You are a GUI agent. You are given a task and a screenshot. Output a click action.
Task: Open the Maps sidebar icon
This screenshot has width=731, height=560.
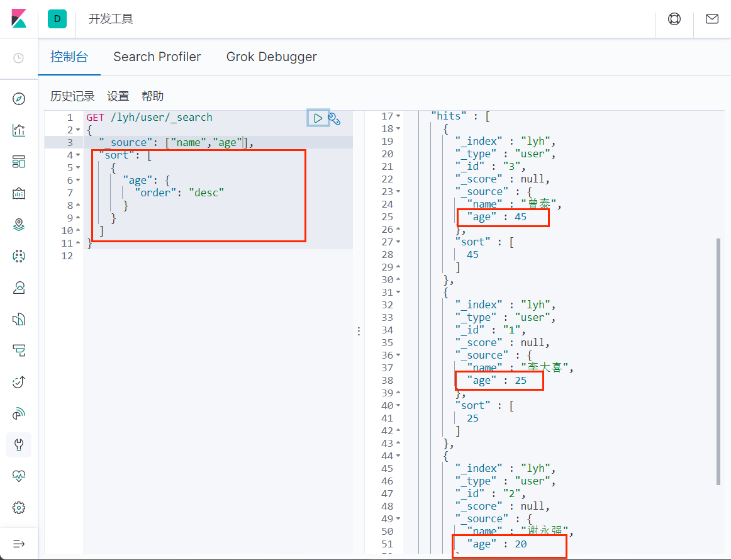[x=19, y=225]
